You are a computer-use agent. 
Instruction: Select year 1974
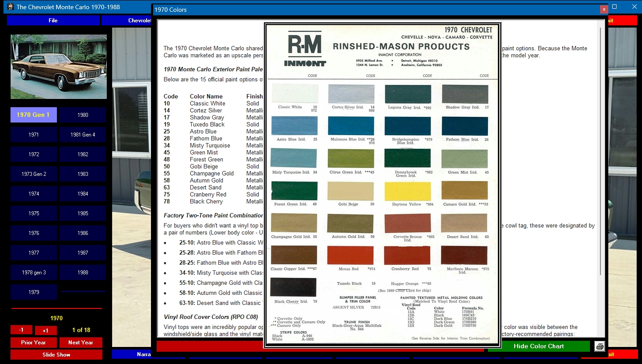click(34, 193)
